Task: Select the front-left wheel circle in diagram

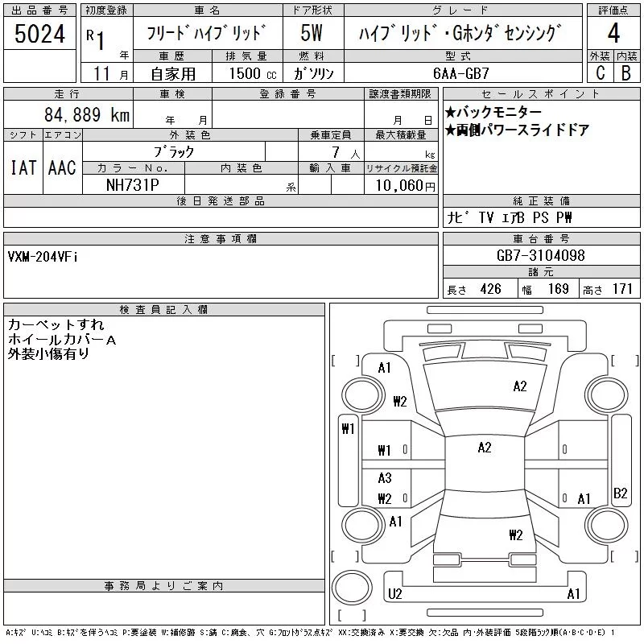Action: coord(362,395)
